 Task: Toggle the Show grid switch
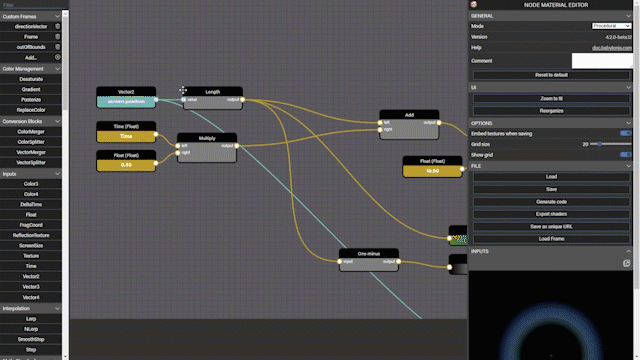click(x=625, y=155)
